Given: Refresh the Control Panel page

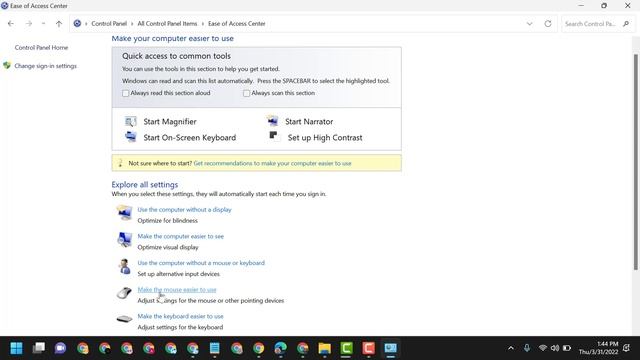Looking at the screenshot, I should (548, 24).
